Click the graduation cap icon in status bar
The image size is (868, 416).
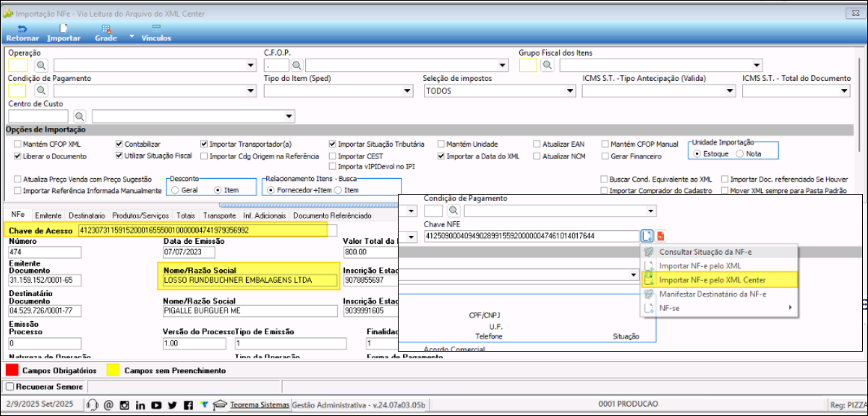click(220, 405)
